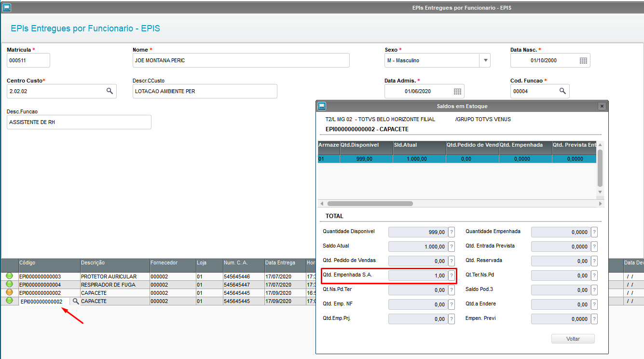Viewport: 644px width, 359px height.
Task: Close the Saldos em Estoque dialog
Action: [602, 106]
